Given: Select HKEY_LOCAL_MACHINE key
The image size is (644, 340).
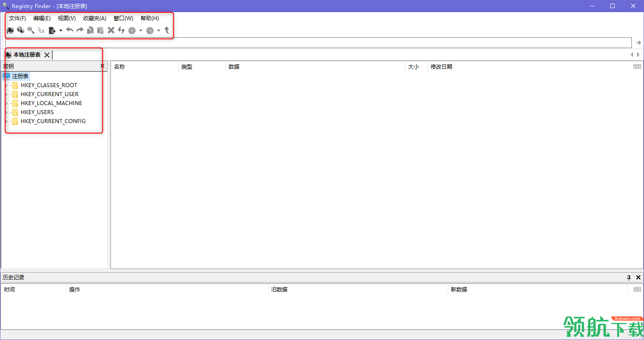Looking at the screenshot, I should [51, 103].
